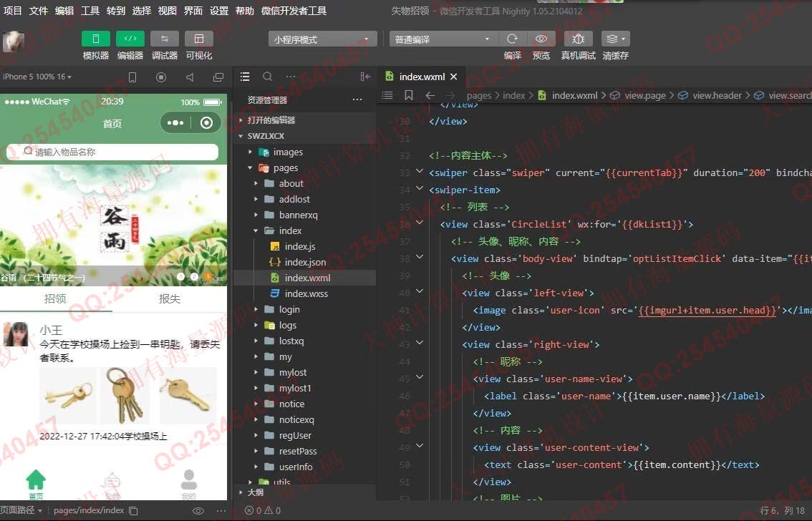
Task: Click the editor outline lines icon
Action: pyautogui.click(x=387, y=95)
